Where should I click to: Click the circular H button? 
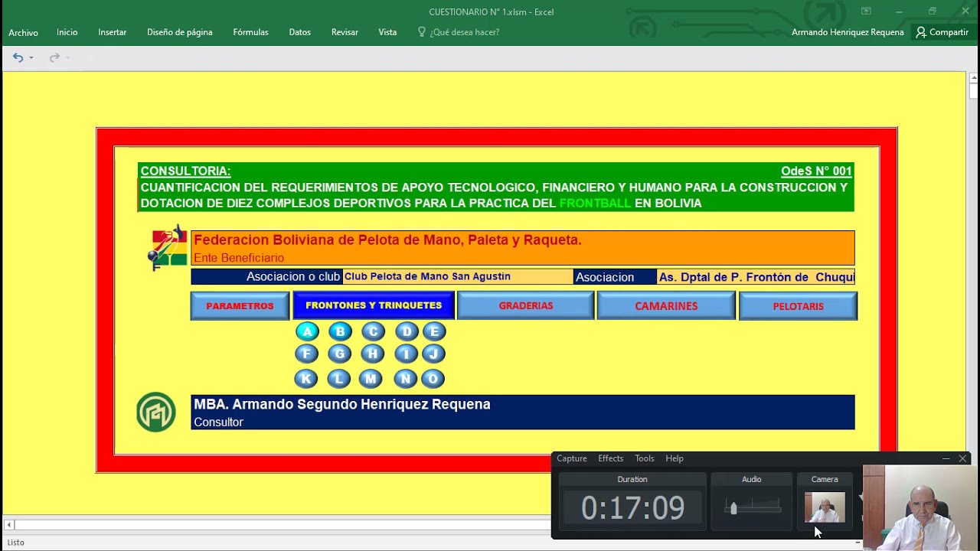372,354
